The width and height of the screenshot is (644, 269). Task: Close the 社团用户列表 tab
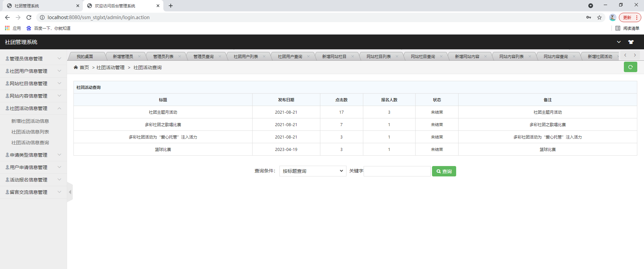[x=264, y=56]
